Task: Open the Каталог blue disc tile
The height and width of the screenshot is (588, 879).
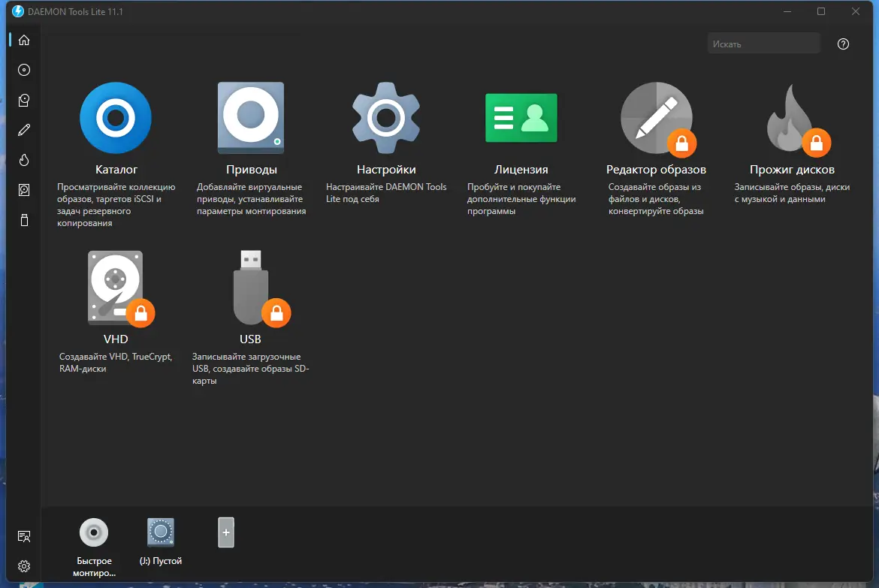Action: pyautogui.click(x=116, y=118)
